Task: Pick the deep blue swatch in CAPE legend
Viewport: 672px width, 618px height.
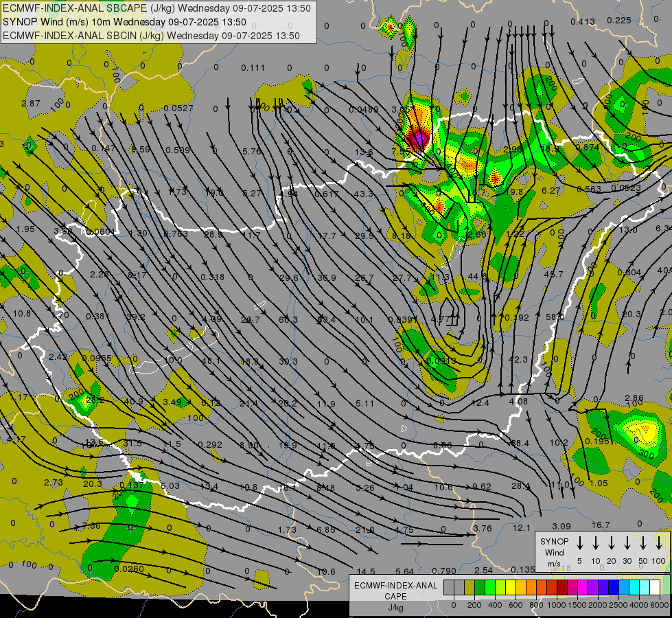Action: tap(614, 587)
